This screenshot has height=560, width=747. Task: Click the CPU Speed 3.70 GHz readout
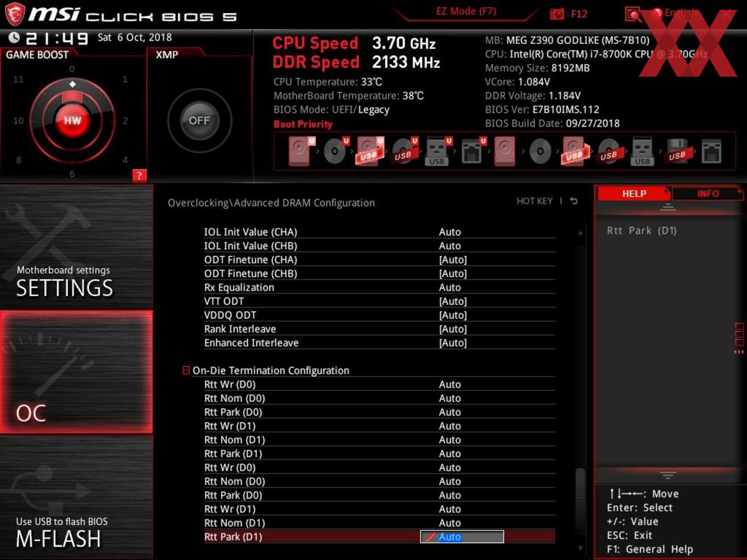[x=354, y=43]
